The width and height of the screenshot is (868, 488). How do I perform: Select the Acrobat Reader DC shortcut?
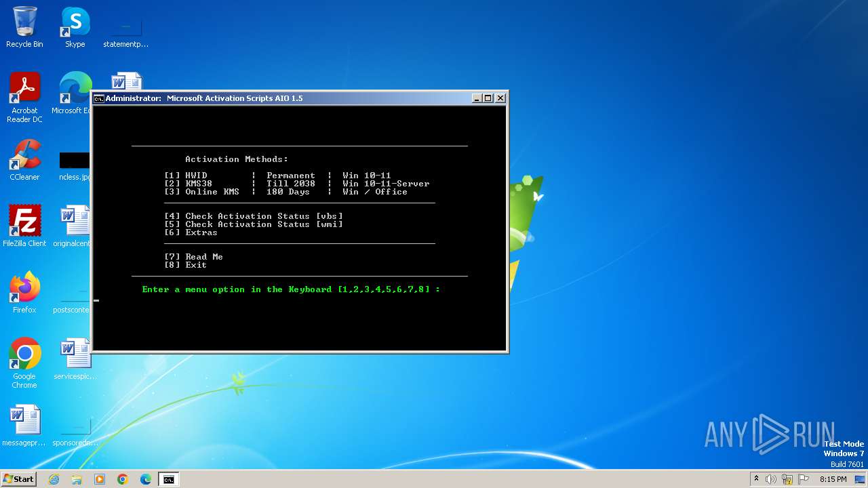tap(24, 98)
